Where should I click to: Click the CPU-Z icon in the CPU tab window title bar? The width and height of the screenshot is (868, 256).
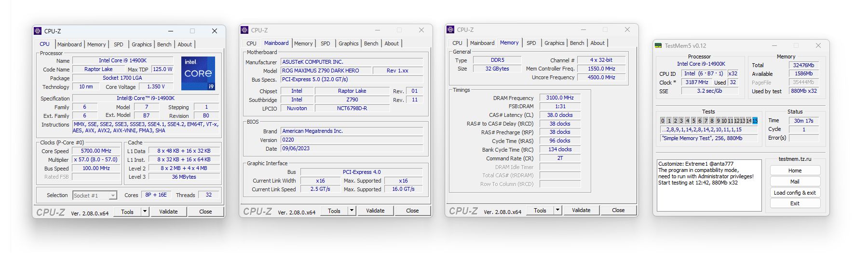[x=38, y=31]
